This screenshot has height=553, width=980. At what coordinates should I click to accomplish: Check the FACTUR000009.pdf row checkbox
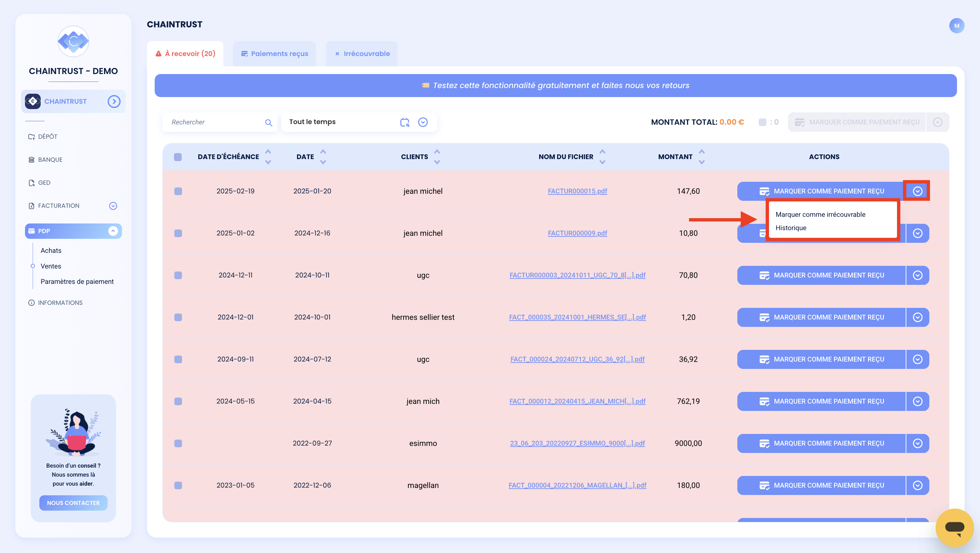coord(178,233)
